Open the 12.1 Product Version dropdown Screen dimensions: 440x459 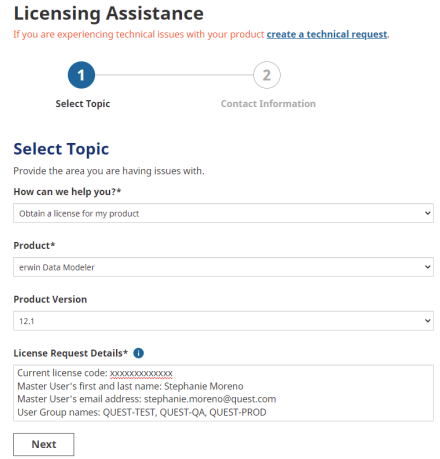pyautogui.click(x=223, y=321)
